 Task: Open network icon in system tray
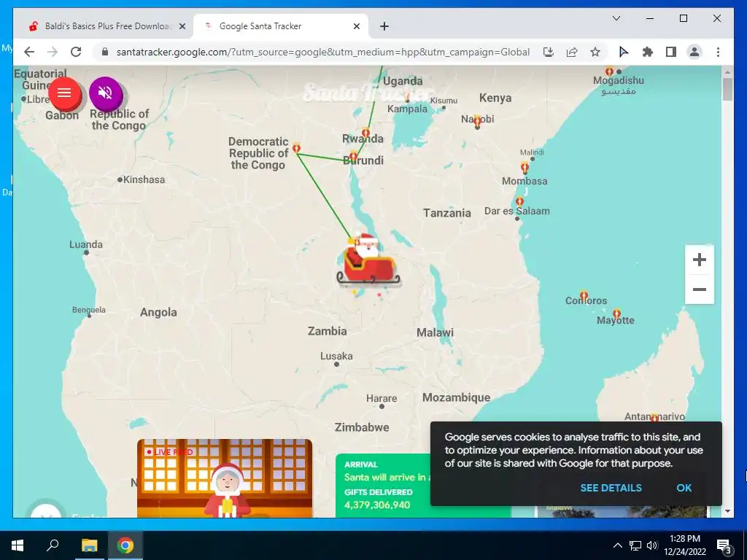pyautogui.click(x=635, y=545)
